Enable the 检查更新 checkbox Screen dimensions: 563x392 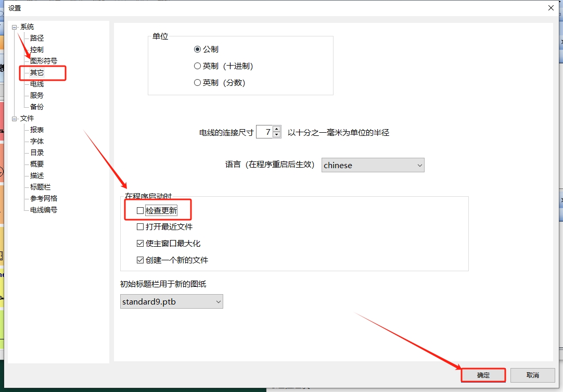point(140,210)
